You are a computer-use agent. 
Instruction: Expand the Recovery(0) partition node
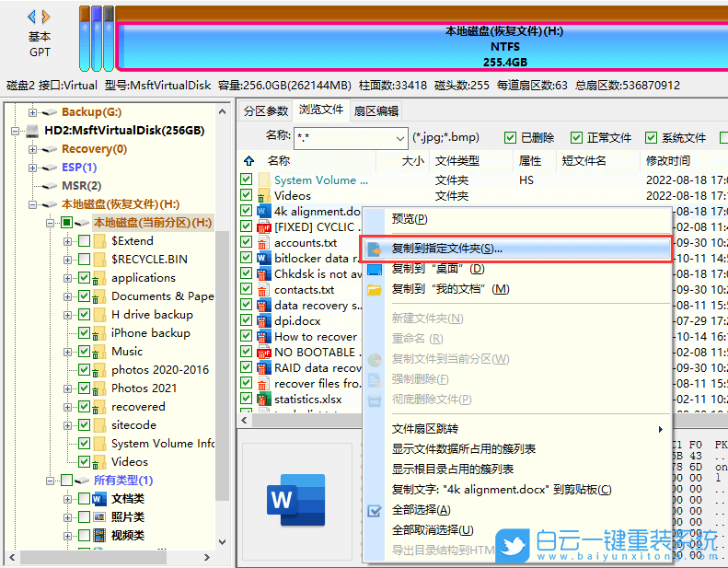click(33, 149)
